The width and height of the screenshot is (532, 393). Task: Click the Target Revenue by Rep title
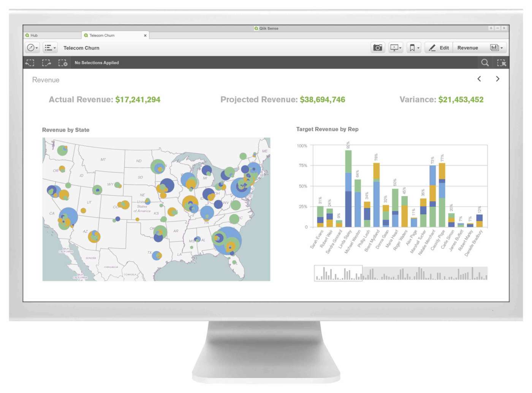coord(327,129)
